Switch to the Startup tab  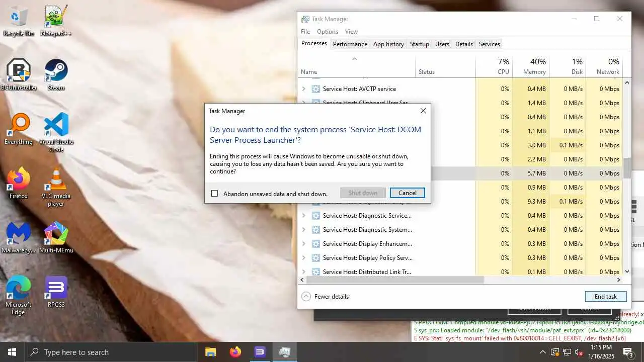[420, 44]
